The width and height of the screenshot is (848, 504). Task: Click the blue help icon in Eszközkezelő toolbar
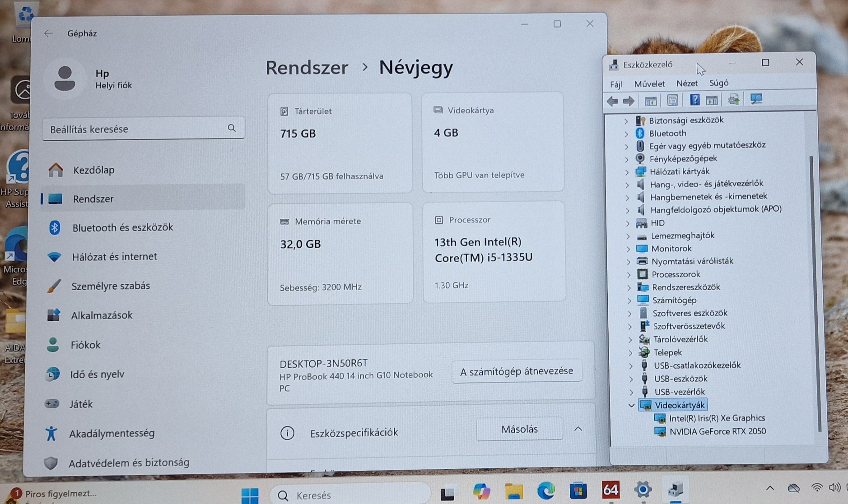[694, 100]
